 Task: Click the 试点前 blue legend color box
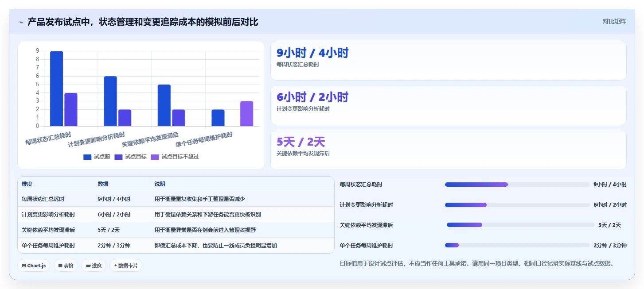87,157
